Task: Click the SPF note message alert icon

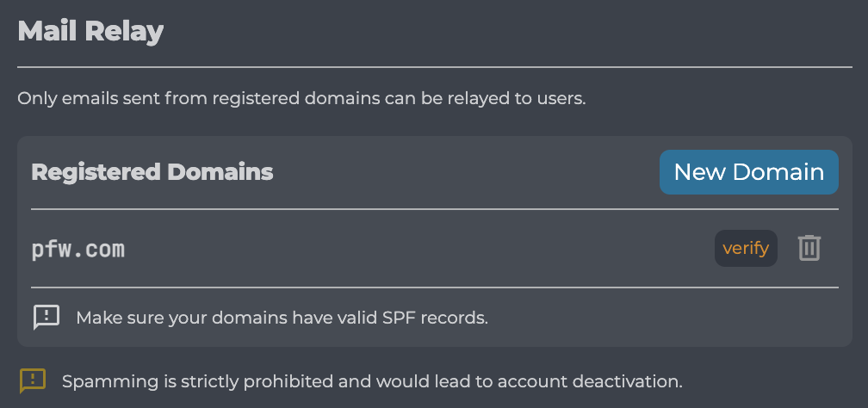Action: [46, 317]
